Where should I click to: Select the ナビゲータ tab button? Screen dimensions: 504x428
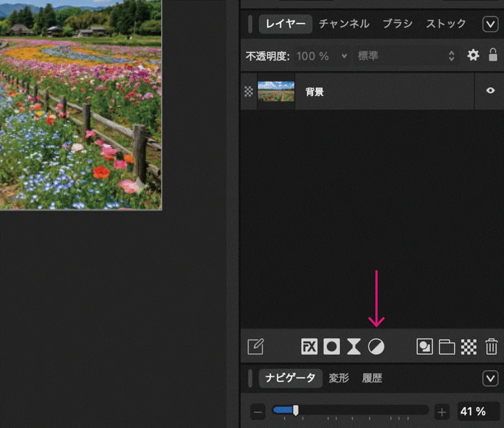291,378
